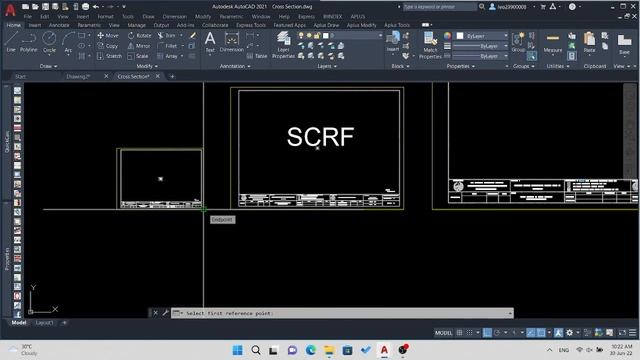Image resolution: width=640 pixels, height=360 pixels.
Task: Click the Group tool
Action: tap(518, 42)
